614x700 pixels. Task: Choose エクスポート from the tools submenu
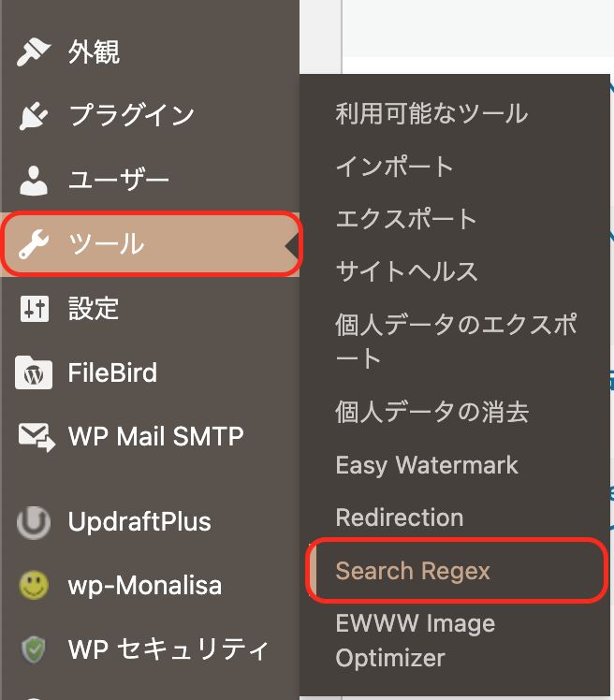[406, 219]
